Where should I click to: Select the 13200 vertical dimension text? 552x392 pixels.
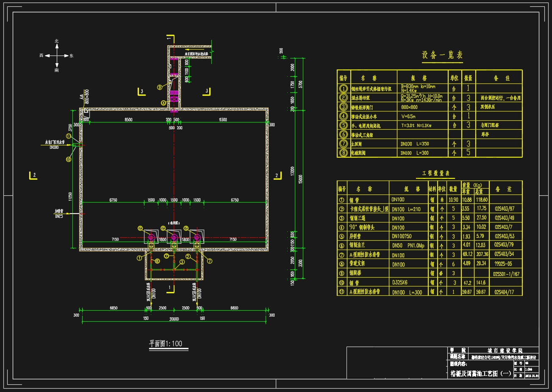(x=293, y=172)
